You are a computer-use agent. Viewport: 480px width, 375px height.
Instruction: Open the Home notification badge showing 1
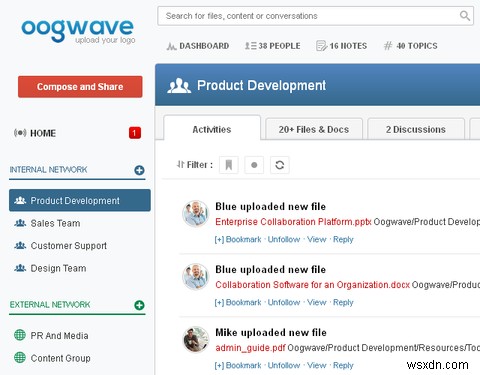click(135, 133)
